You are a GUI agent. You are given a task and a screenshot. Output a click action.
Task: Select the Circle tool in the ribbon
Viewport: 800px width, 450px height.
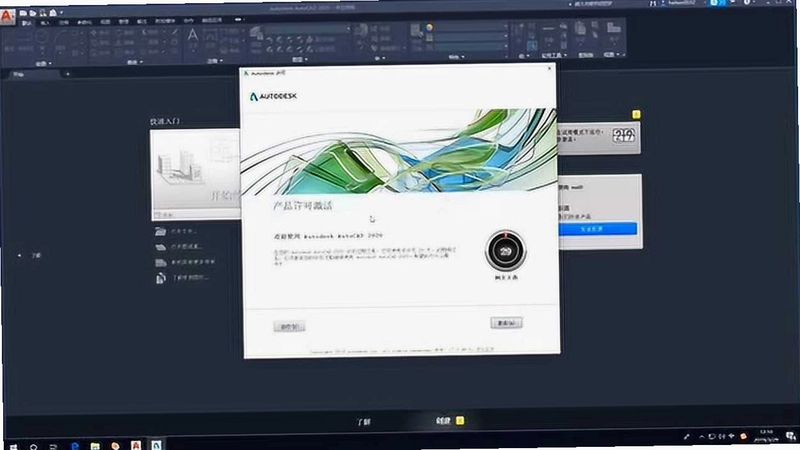pyautogui.click(x=41, y=37)
